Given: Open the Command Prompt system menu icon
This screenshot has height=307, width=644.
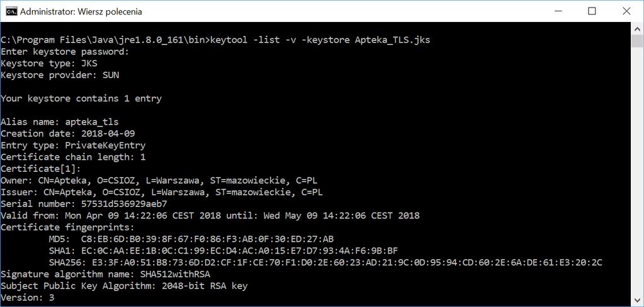Looking at the screenshot, I should point(11,11).
